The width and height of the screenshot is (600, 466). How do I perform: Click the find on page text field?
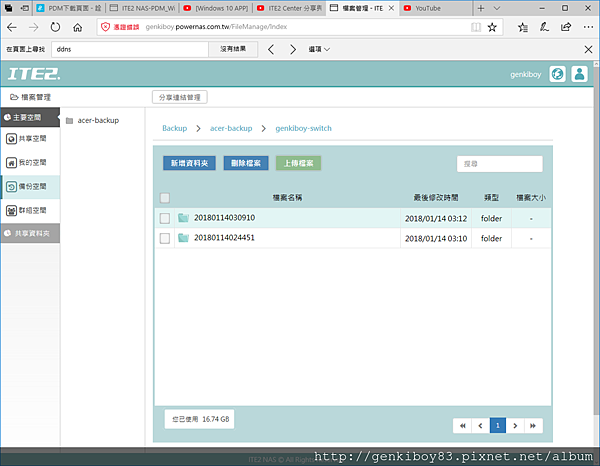click(x=130, y=49)
